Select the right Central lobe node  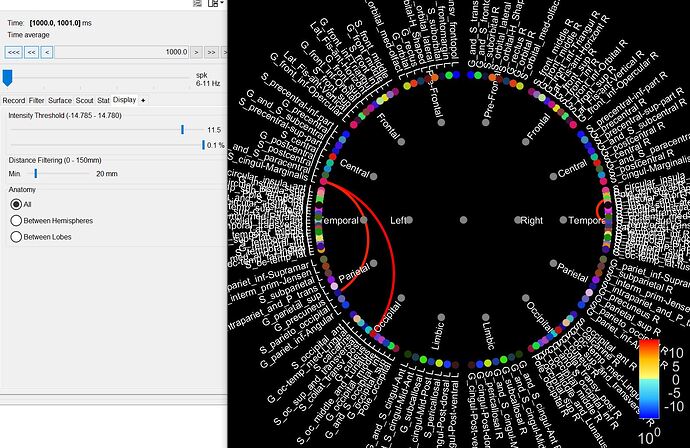tap(553, 176)
